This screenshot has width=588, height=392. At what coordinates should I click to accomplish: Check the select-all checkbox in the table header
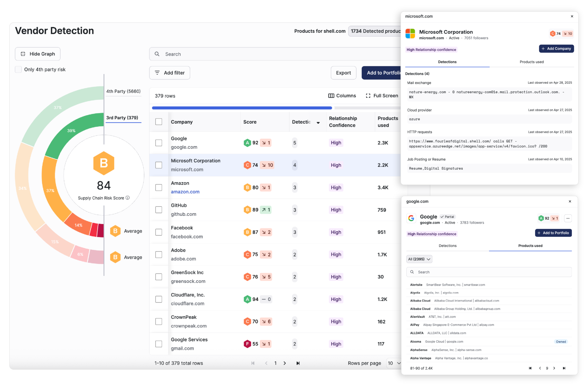coord(159,122)
